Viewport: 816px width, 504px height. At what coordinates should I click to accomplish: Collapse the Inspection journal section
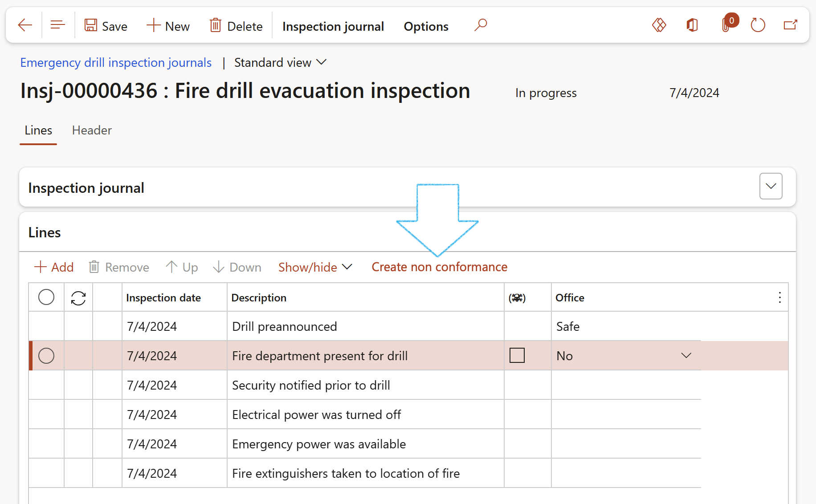tap(771, 187)
